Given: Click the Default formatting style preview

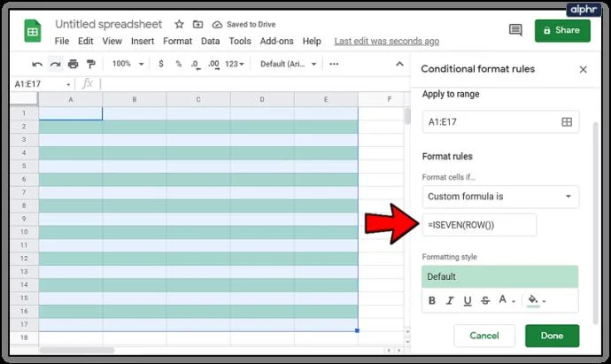Looking at the screenshot, I should pos(500,276).
